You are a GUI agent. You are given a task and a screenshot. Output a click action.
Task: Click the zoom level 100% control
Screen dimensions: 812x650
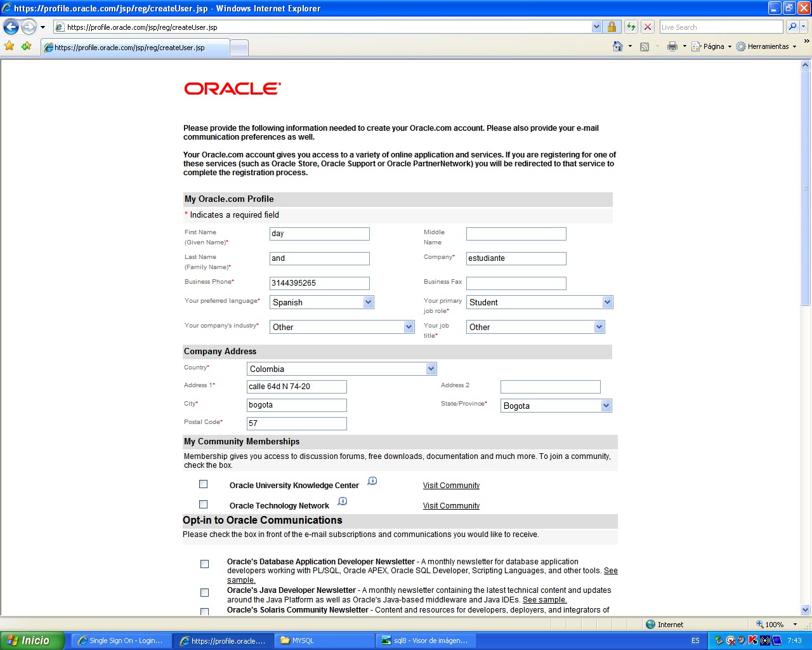point(775,625)
